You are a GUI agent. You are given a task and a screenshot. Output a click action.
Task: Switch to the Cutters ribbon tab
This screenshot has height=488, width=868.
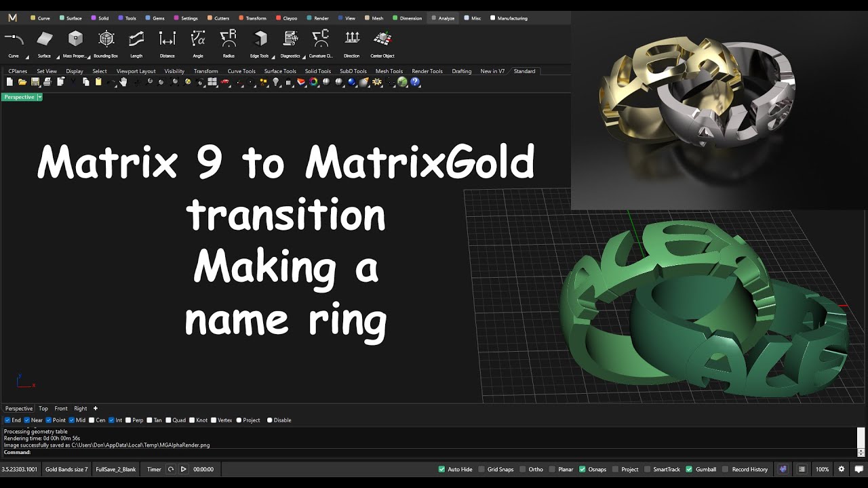pos(218,18)
